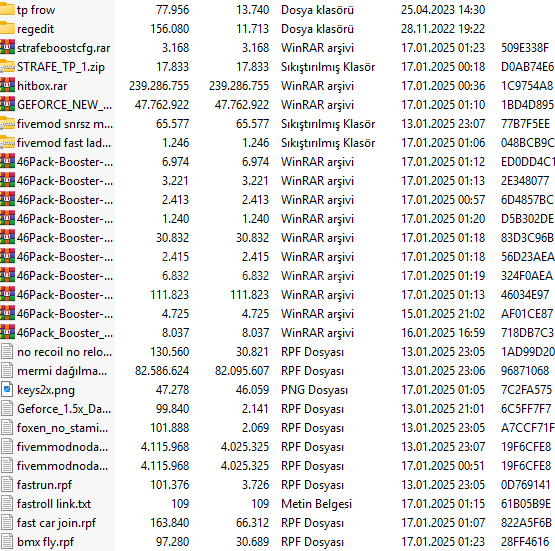Screen dimensions: 555x551
Task: Click the keys2x.png image file icon
Action: (7, 390)
